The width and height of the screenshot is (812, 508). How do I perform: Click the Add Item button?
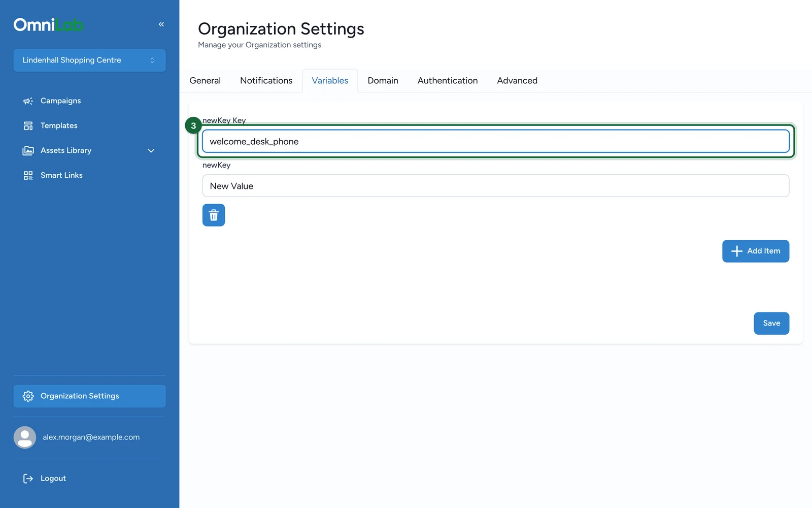point(755,251)
